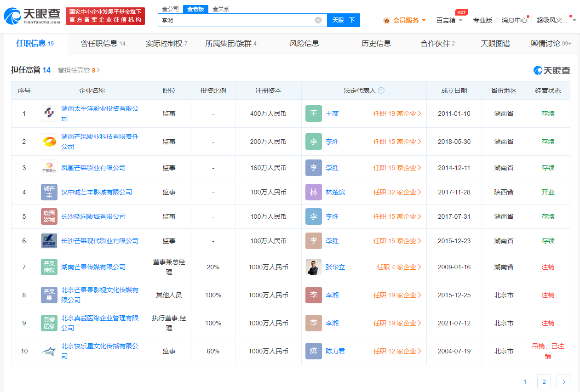Open 任职32家企业 link for 林楚滨
The height and width of the screenshot is (392, 580).
[x=397, y=192]
